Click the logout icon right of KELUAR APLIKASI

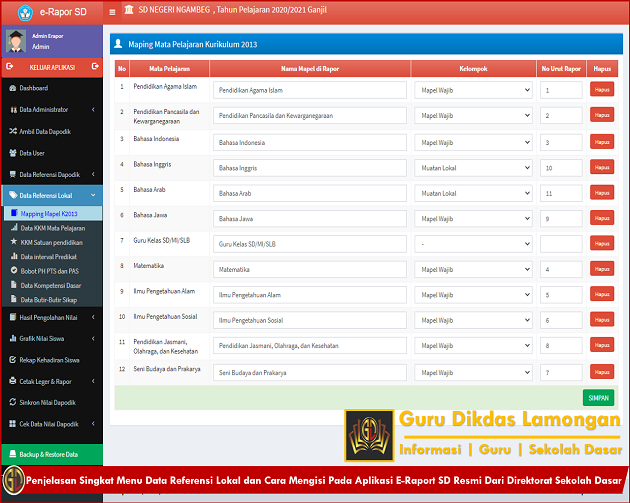click(x=95, y=66)
